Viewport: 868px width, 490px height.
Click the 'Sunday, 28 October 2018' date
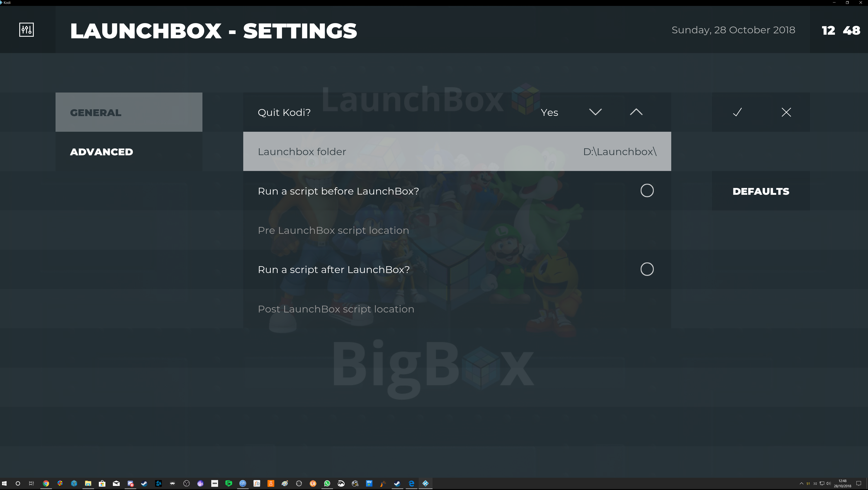pos(733,30)
